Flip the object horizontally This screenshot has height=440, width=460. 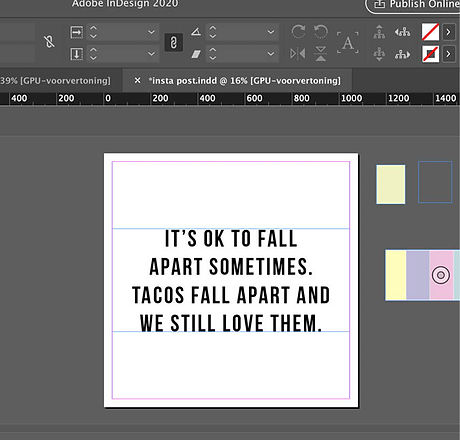click(297, 54)
